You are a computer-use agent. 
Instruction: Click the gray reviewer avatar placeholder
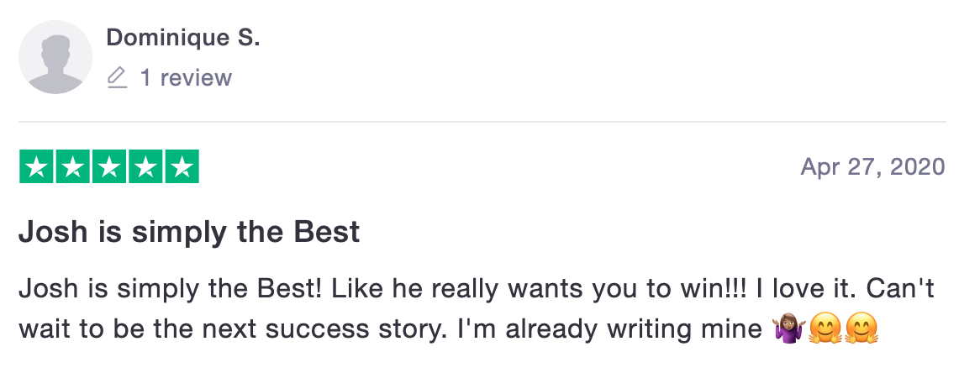(55, 57)
